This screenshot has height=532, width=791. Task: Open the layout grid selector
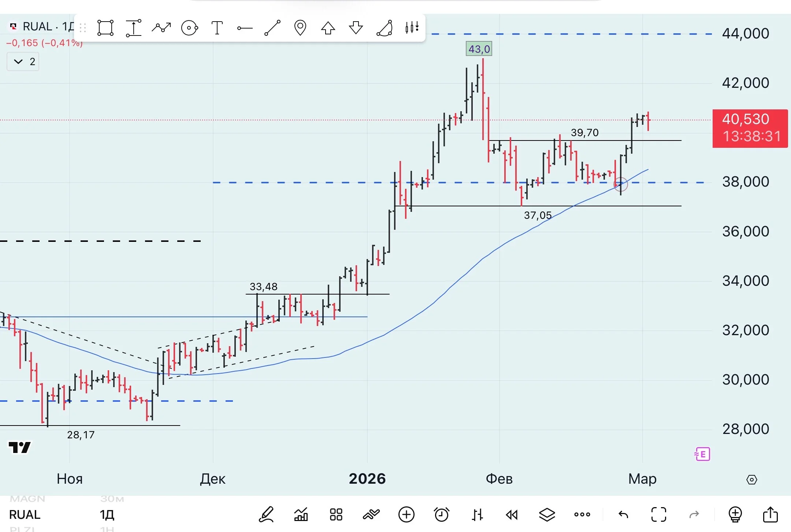(x=336, y=514)
